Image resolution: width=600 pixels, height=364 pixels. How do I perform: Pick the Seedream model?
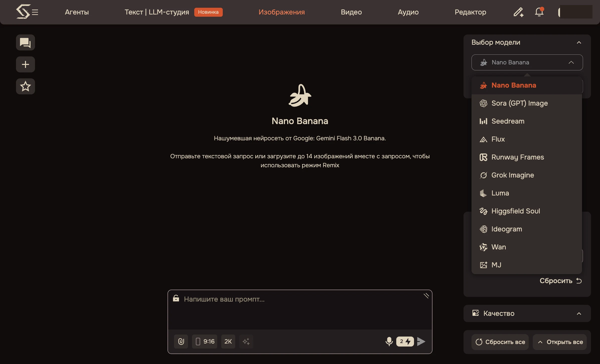point(527,121)
